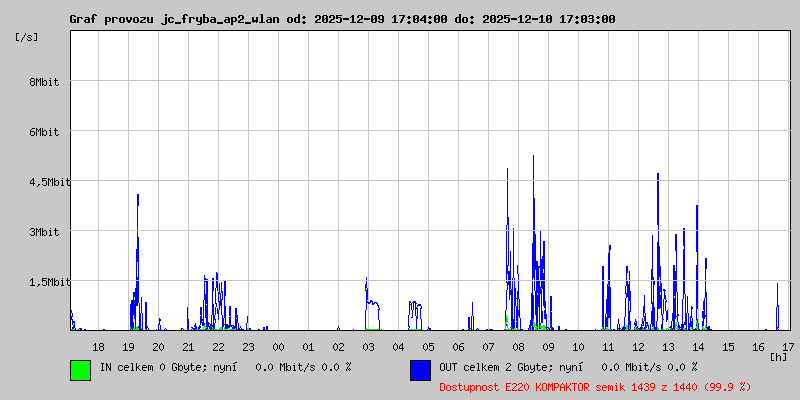800x400 pixels.
Task: Click hour '04' on the time axis
Action: pos(398,347)
